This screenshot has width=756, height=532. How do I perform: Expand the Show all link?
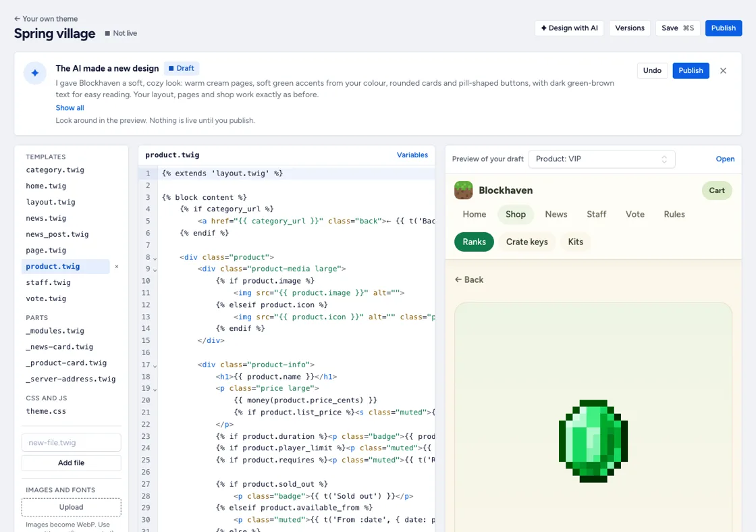point(70,107)
